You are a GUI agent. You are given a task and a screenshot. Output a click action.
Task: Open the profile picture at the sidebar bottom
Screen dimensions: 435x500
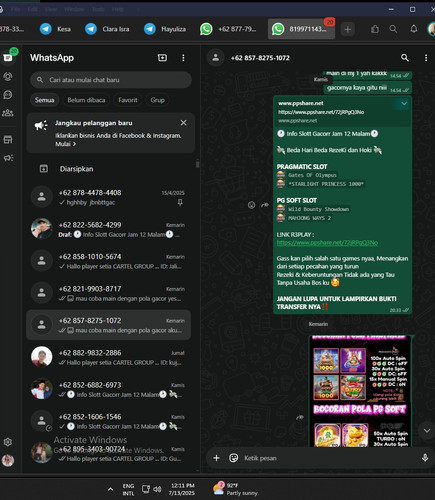[x=8, y=460]
